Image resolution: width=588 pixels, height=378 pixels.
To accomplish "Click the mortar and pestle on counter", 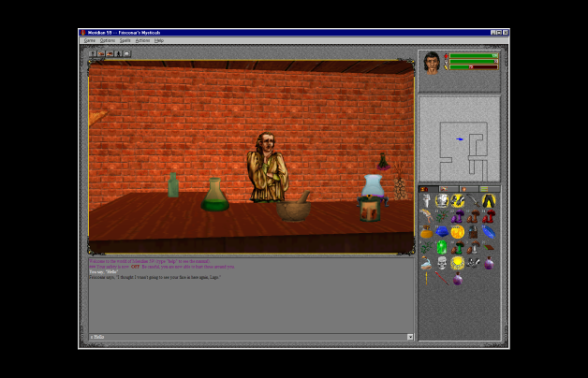I will point(294,209).
